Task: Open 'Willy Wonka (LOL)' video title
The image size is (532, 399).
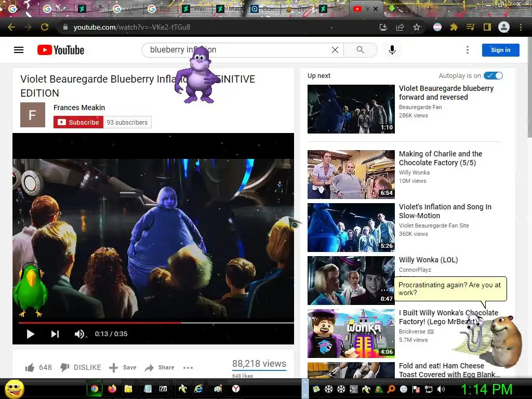Action: coord(428,260)
